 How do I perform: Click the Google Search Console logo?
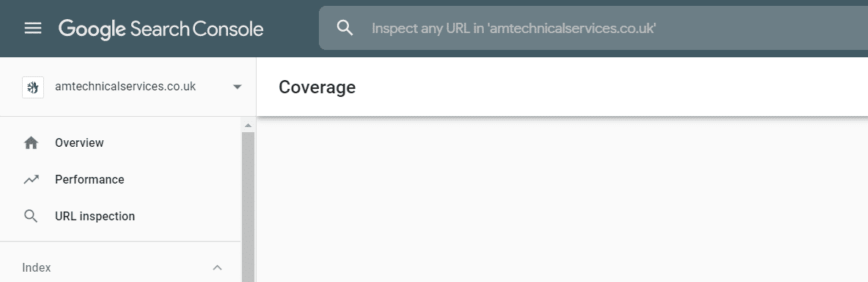click(161, 29)
